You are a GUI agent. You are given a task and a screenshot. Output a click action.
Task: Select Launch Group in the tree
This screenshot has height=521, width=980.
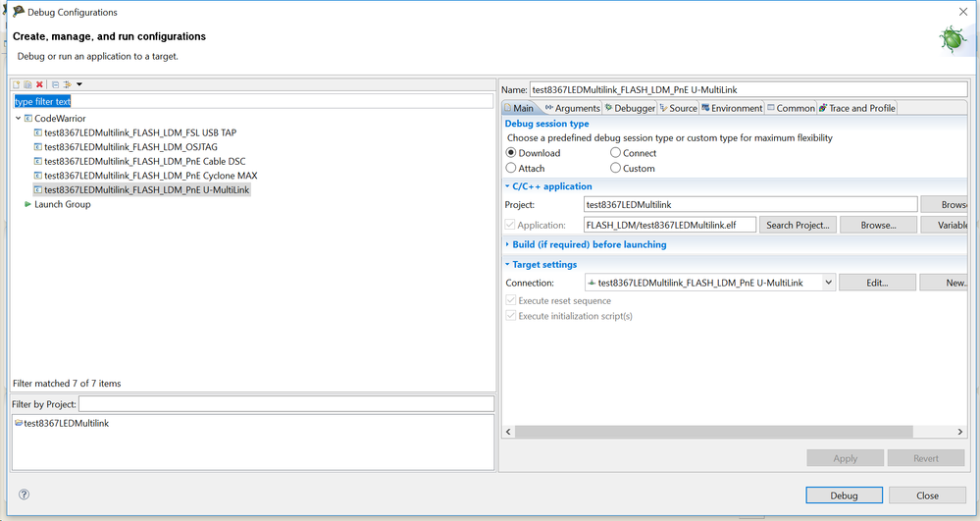63,204
